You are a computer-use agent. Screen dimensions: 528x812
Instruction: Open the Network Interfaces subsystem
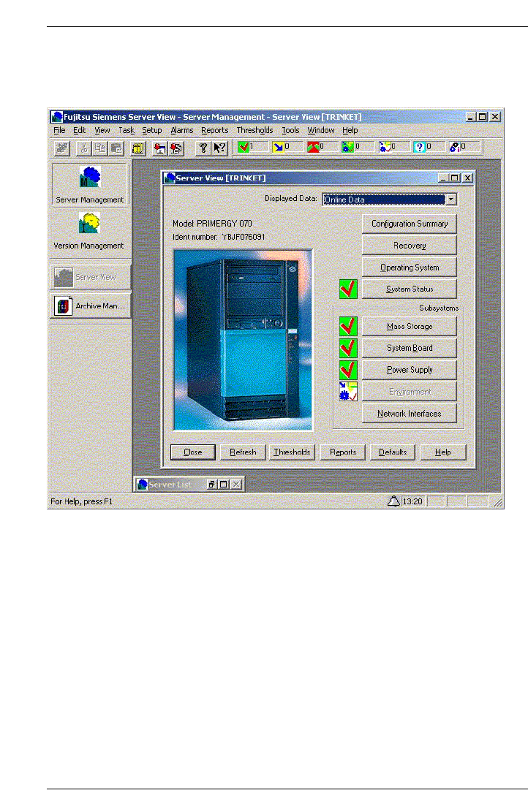click(410, 413)
